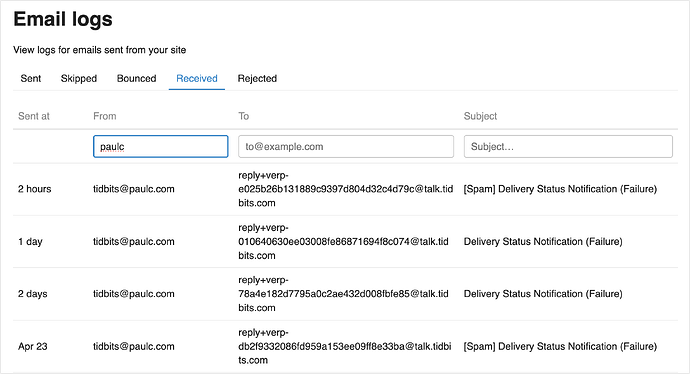Click the [Spam] subject in the 2 hours row
The width and height of the screenshot is (690, 374).
[x=560, y=189]
